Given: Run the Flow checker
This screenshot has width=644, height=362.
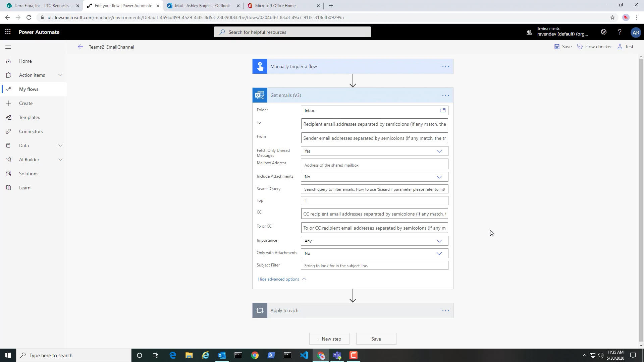Looking at the screenshot, I should point(594,47).
